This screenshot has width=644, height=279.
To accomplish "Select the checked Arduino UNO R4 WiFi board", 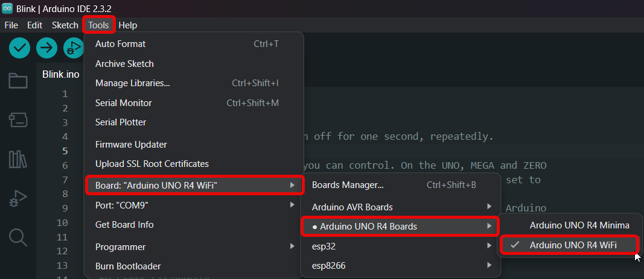I will click(570, 245).
